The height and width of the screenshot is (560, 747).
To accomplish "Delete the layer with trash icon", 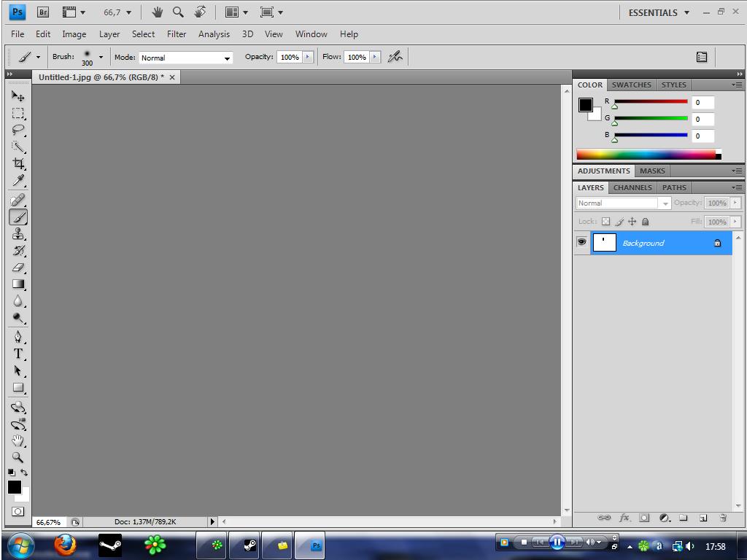I will point(723,518).
